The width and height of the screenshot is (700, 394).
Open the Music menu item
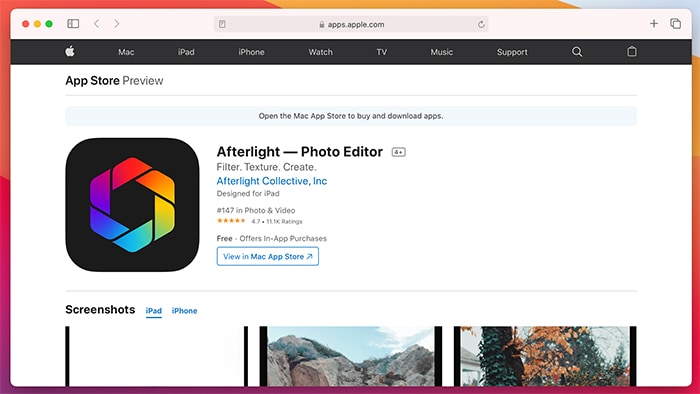click(x=442, y=52)
